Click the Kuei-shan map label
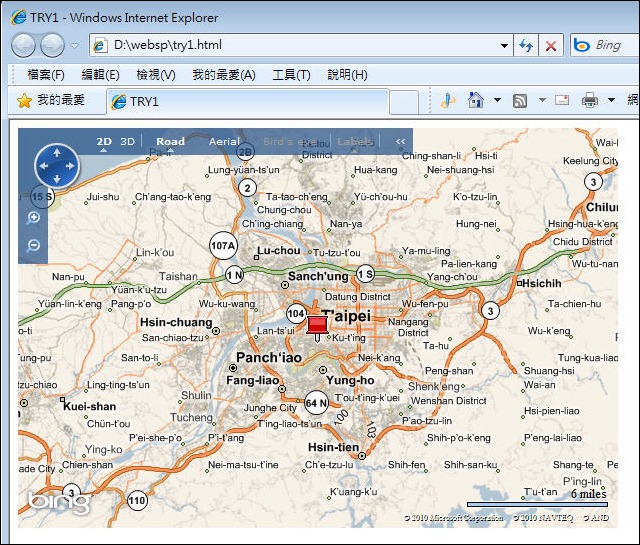 (90, 407)
